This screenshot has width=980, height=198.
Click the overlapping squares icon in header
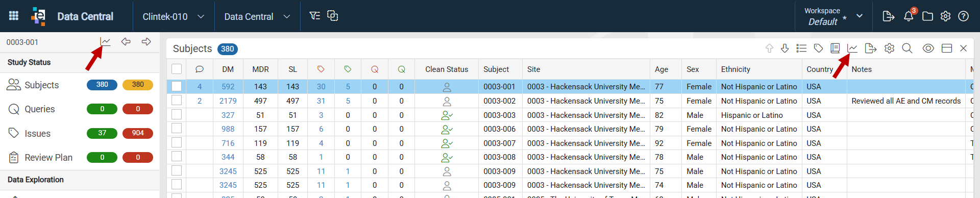pyautogui.click(x=332, y=16)
